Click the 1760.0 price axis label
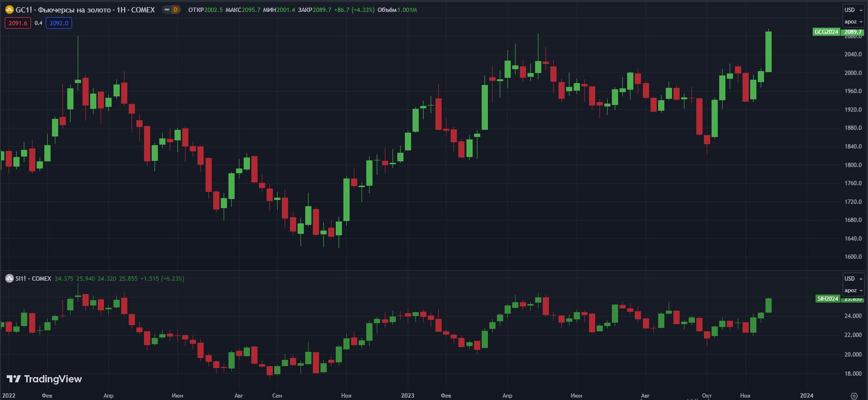Image resolution: width=868 pixels, height=400 pixels. [x=853, y=183]
